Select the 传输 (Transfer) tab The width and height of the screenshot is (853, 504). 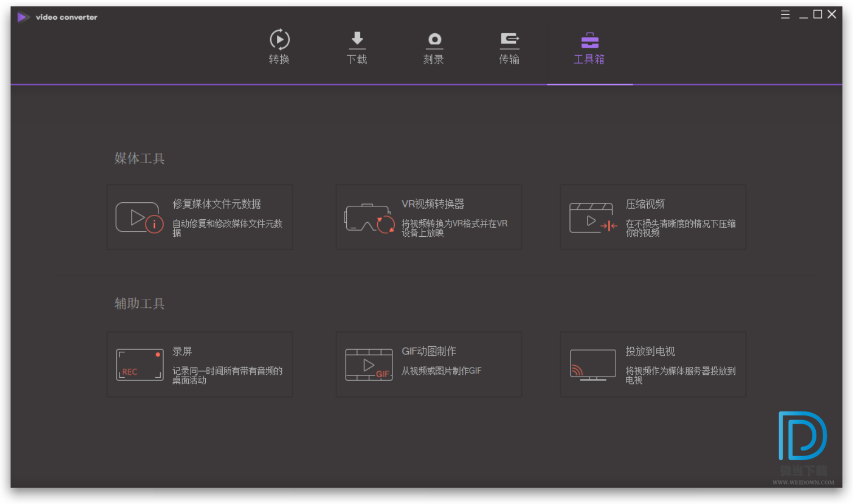click(x=509, y=47)
